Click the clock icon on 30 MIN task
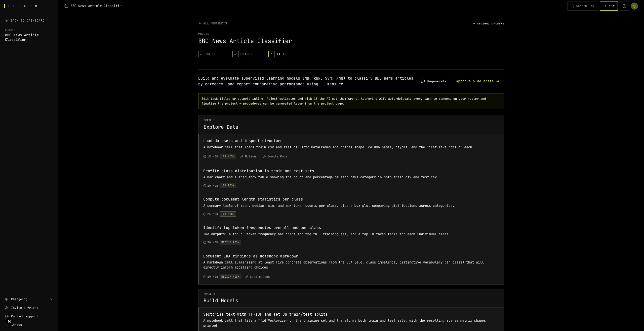This screenshot has width=644, height=331. point(205,243)
